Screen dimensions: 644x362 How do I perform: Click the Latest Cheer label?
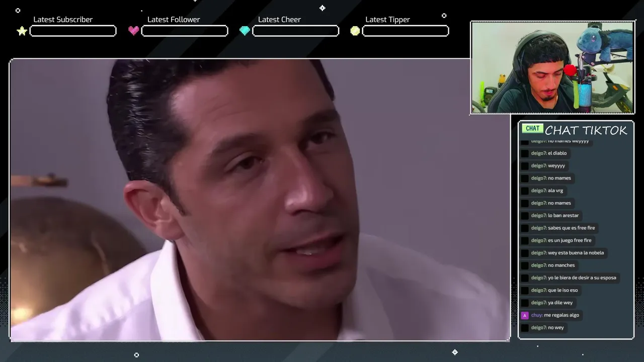[279, 20]
